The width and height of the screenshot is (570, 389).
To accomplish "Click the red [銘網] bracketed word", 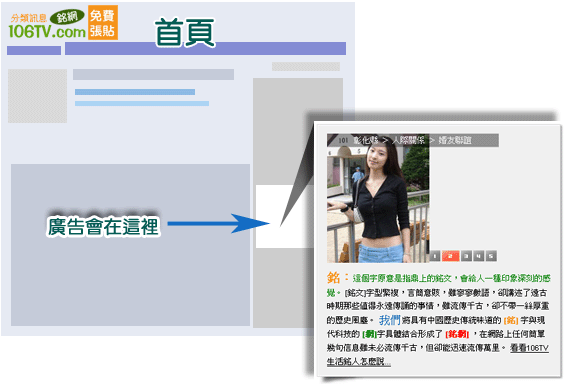I will tap(457, 334).
